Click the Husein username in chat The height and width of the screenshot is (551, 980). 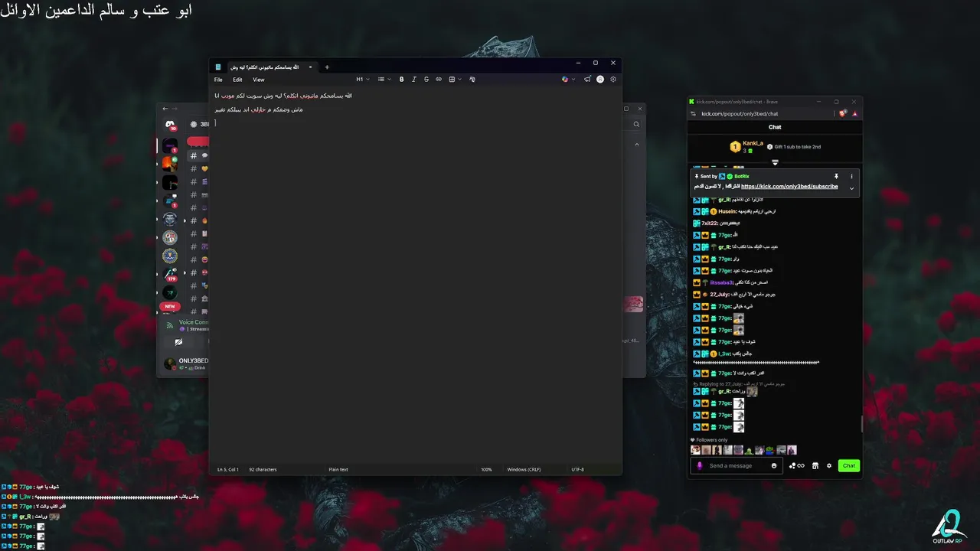coord(727,211)
